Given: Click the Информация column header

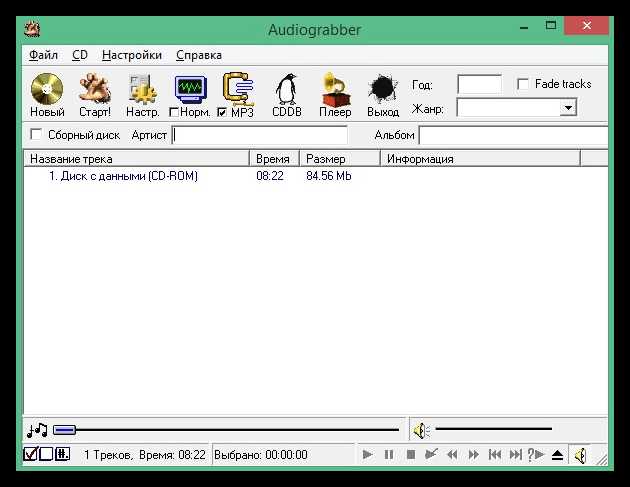Looking at the screenshot, I should (x=481, y=159).
